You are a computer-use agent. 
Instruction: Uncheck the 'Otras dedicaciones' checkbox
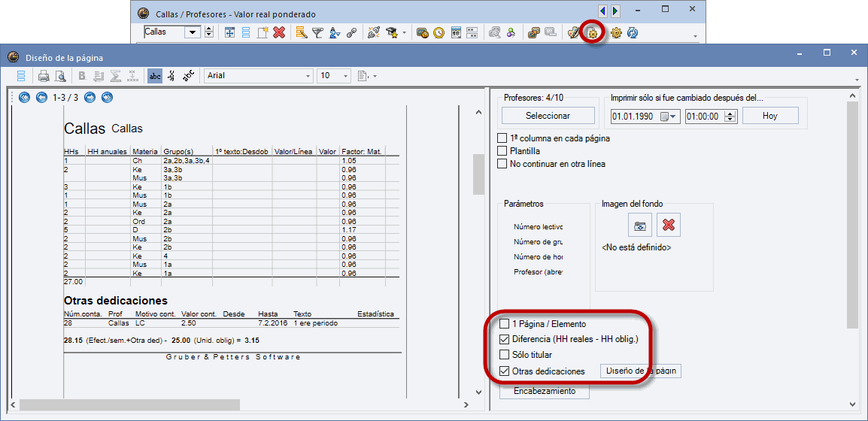tap(504, 371)
